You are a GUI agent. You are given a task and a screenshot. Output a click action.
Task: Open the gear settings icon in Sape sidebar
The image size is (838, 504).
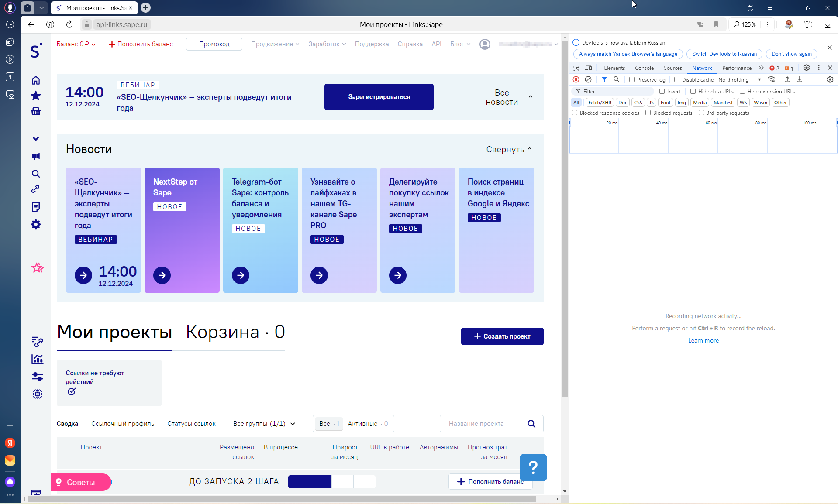[36, 224]
